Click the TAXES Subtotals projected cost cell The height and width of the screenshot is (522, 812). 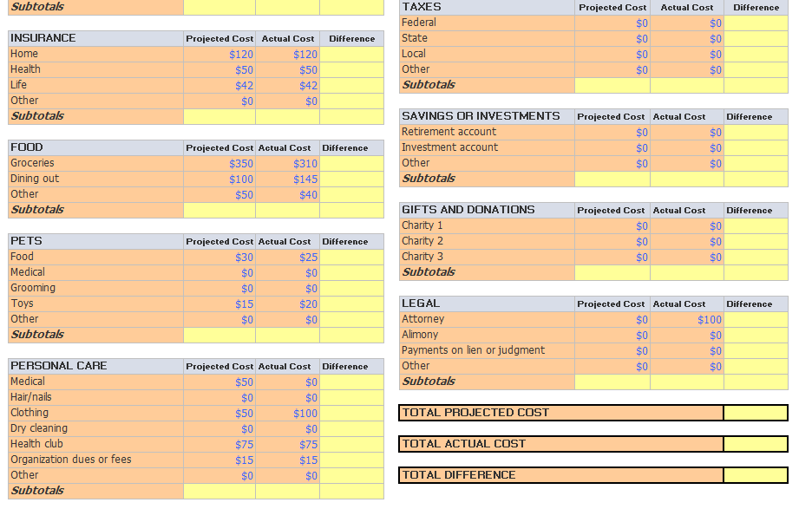pos(612,85)
